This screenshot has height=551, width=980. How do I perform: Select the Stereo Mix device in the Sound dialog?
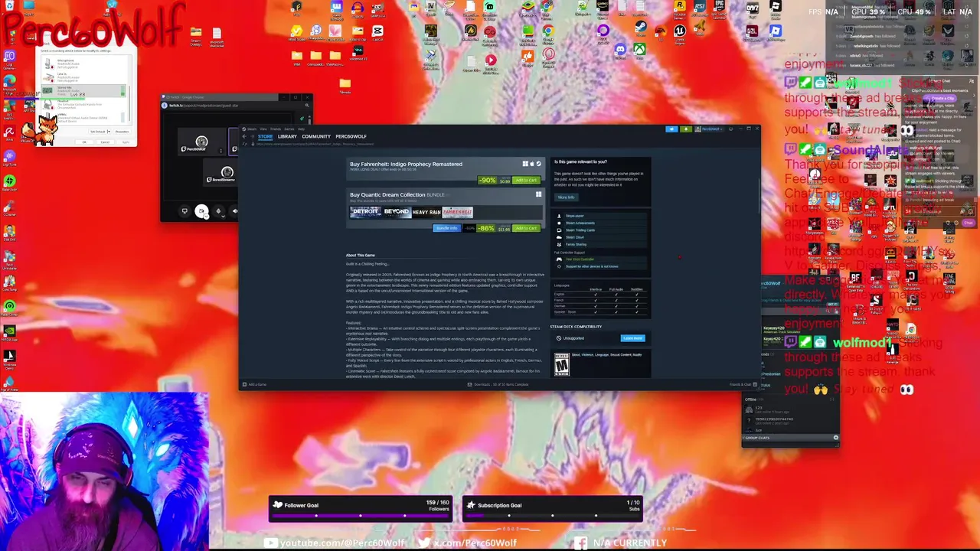pyautogui.click(x=84, y=90)
